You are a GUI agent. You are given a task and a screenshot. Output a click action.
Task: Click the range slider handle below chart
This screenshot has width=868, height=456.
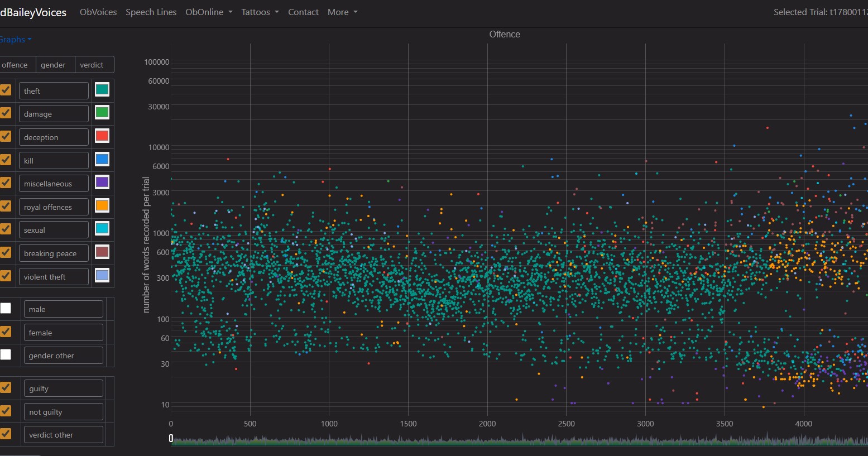coord(171,438)
